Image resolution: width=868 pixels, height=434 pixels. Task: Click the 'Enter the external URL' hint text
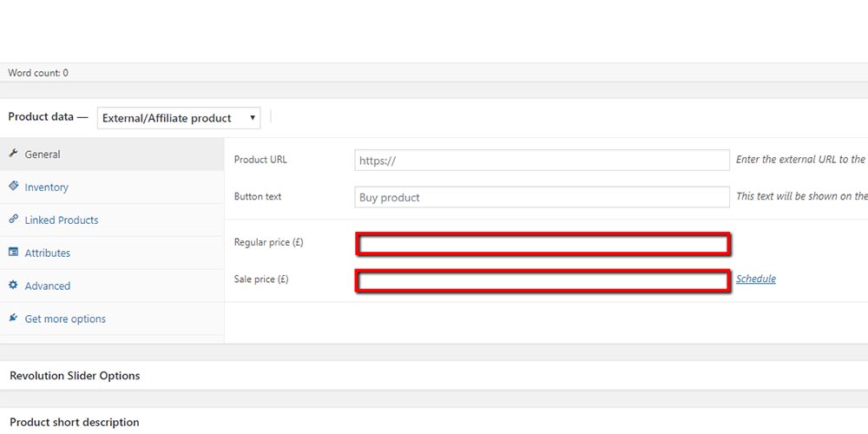pos(801,160)
